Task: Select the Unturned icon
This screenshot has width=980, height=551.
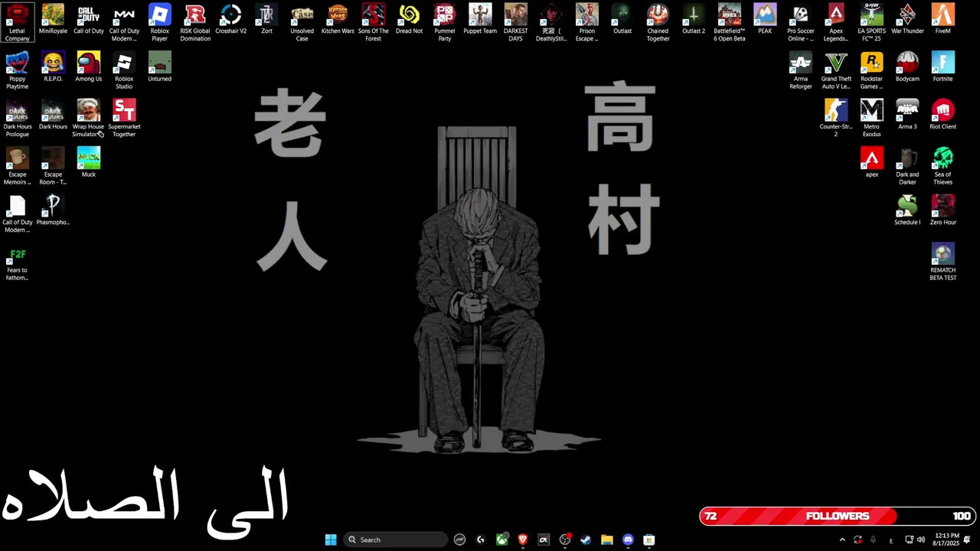Action: click(159, 67)
